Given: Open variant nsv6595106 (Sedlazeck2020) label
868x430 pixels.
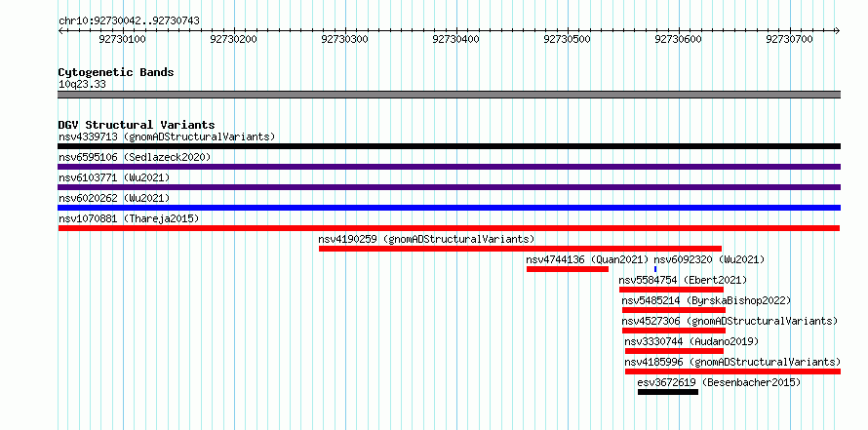Looking at the screenshot, I should point(135,157).
